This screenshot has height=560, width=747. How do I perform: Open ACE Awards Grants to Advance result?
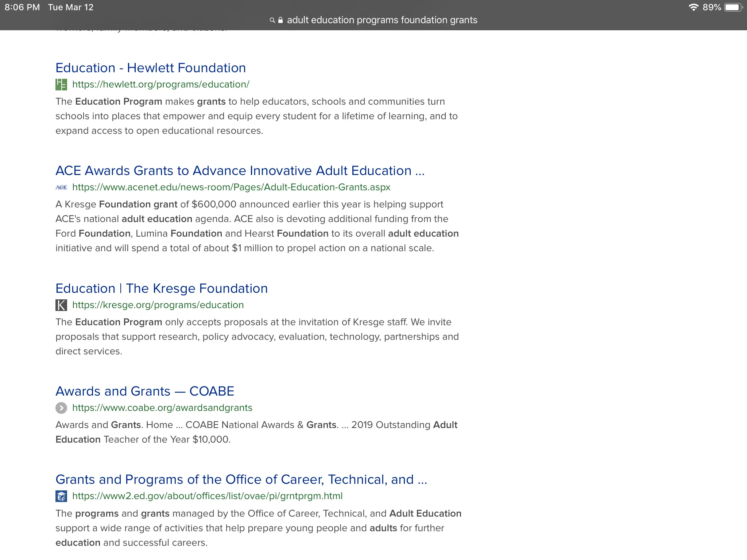click(x=240, y=171)
